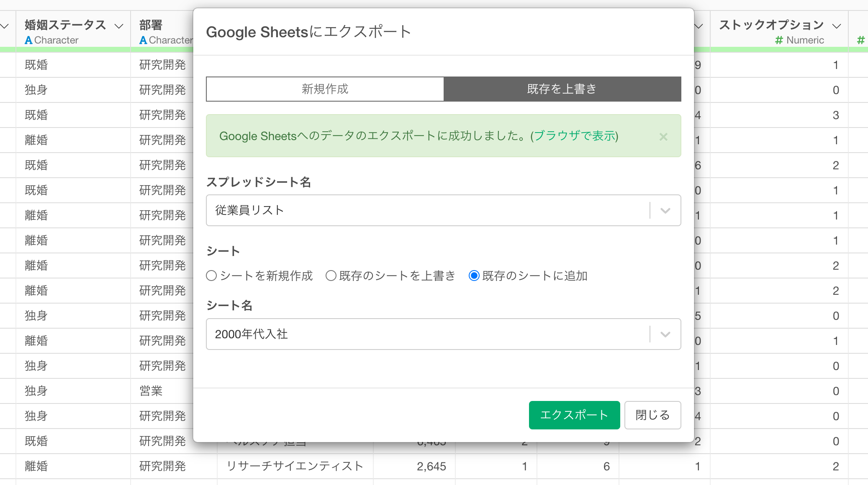Click the Character type icon under 部署
Image resolution: width=868 pixels, height=485 pixels.
tap(143, 40)
